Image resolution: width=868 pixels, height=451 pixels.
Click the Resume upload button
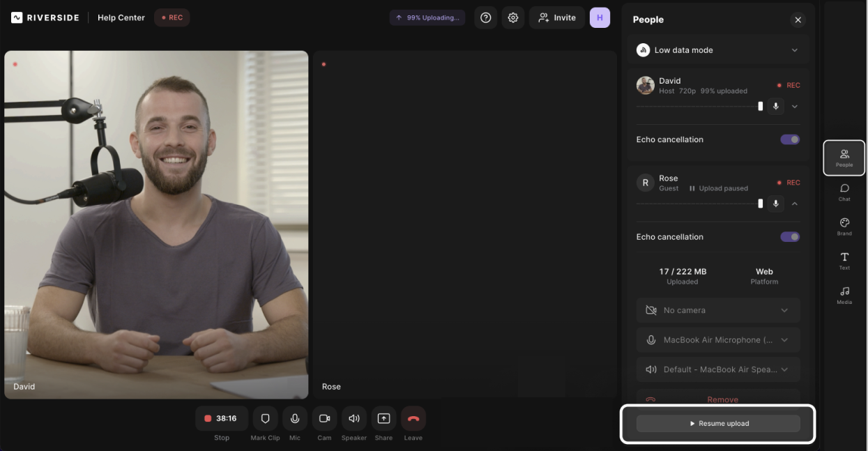(x=718, y=423)
